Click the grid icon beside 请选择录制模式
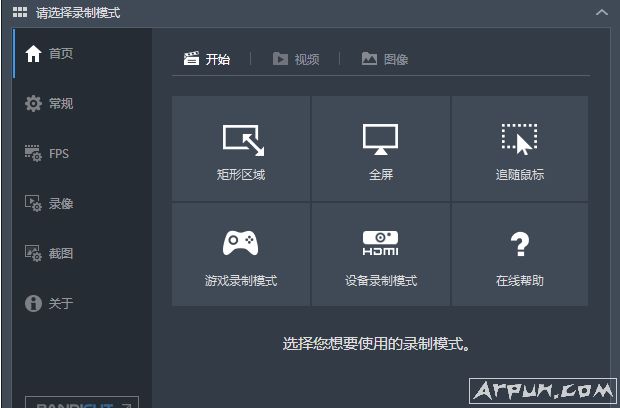Viewport: 620px width, 408px height. 20,12
